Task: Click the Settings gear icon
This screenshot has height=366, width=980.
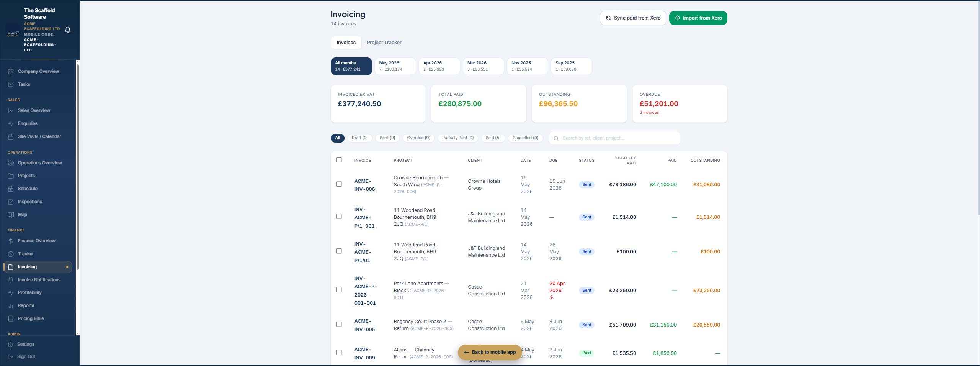Action: 10,345
